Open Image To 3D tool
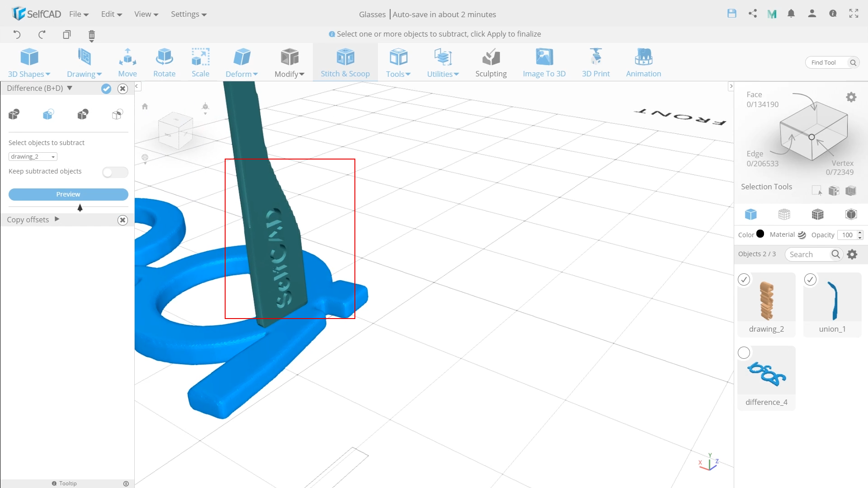Viewport: 868px width, 488px height. [544, 63]
